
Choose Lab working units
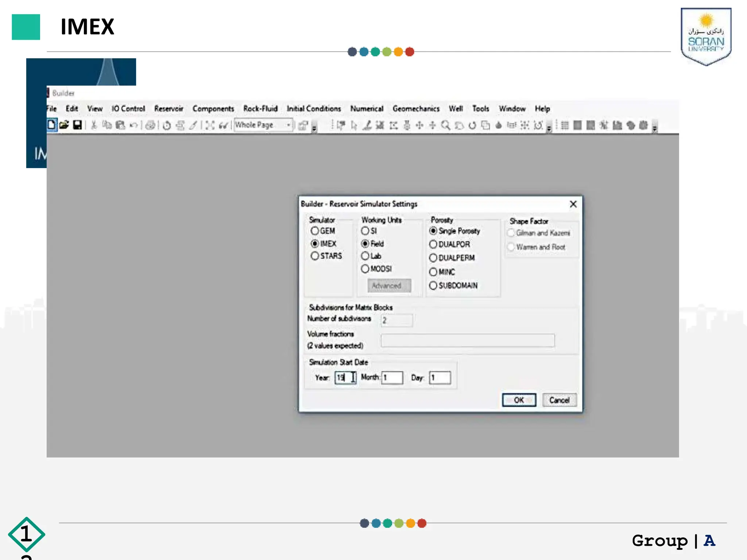365,256
